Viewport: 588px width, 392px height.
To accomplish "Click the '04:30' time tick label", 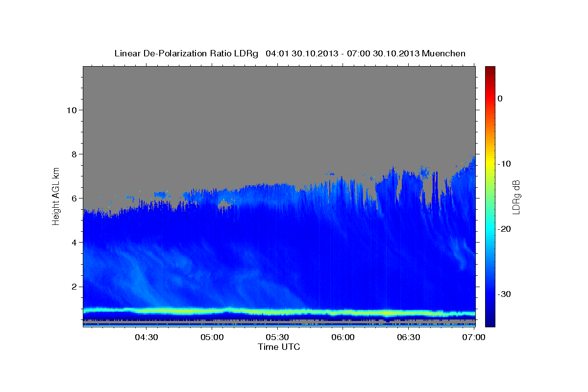I will click(146, 337).
